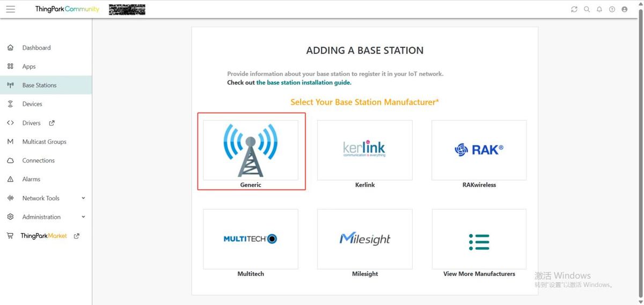Image resolution: width=644 pixels, height=305 pixels.
Task: Open Multicast Groups menu item
Action: coord(46,142)
